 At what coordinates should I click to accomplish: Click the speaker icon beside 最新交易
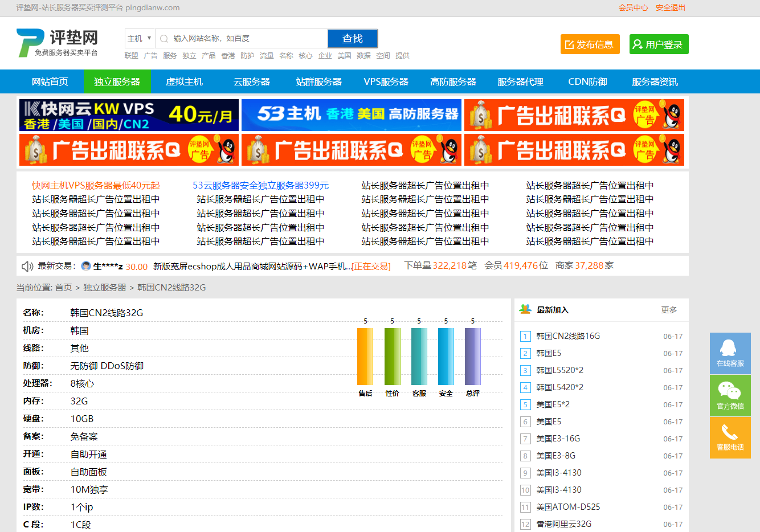(x=27, y=267)
